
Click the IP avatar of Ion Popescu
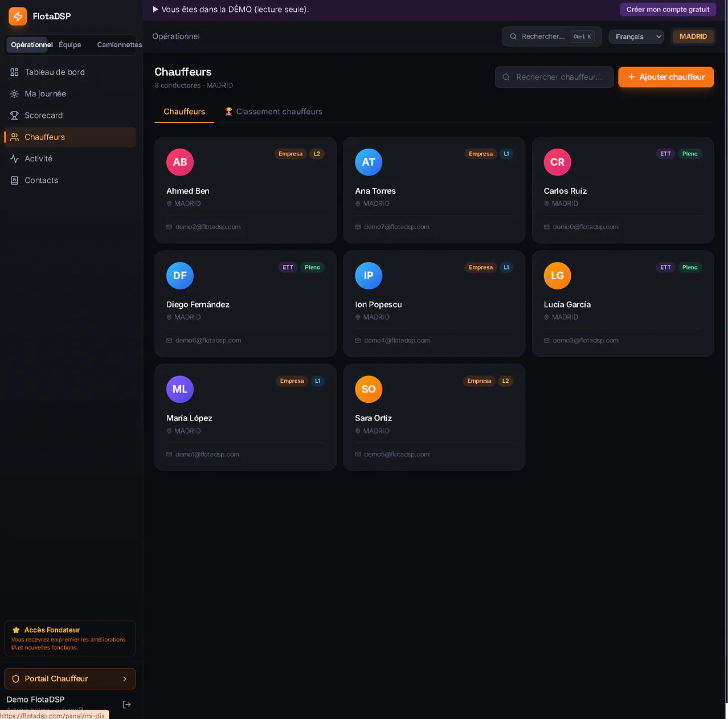[369, 276]
